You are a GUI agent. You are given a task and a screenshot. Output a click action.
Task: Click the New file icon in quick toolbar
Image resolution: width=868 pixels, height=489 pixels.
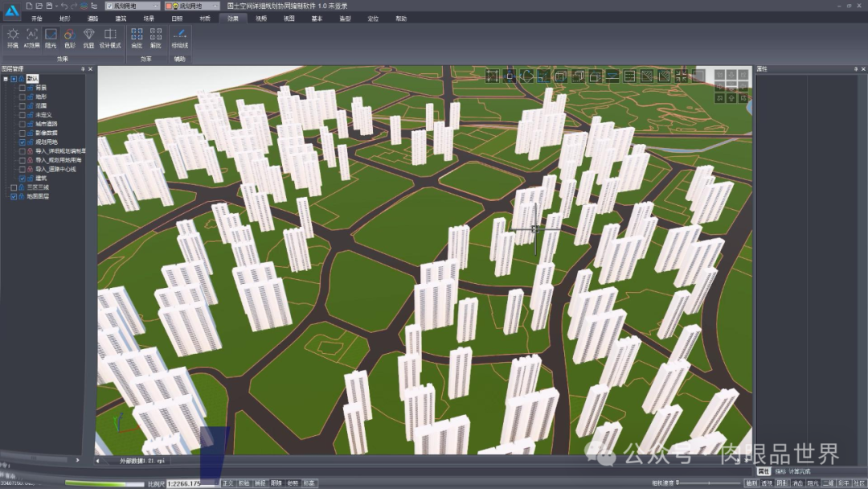(30, 6)
